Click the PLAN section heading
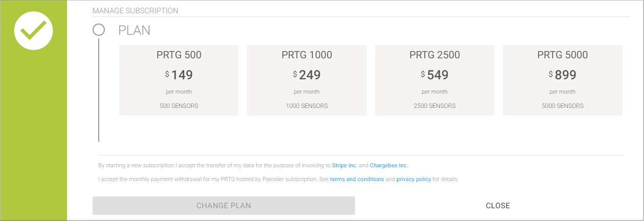 click(x=135, y=30)
